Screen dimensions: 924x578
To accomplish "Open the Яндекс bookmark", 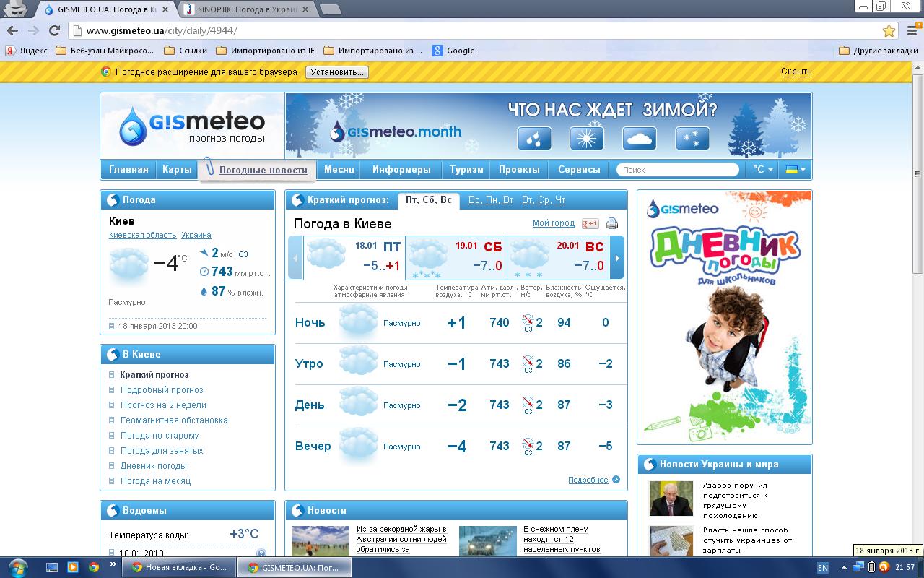I will 26,51.
